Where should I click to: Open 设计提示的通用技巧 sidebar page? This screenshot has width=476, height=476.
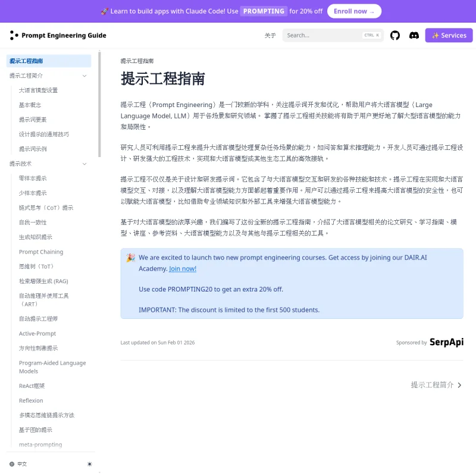pyautogui.click(x=43, y=134)
